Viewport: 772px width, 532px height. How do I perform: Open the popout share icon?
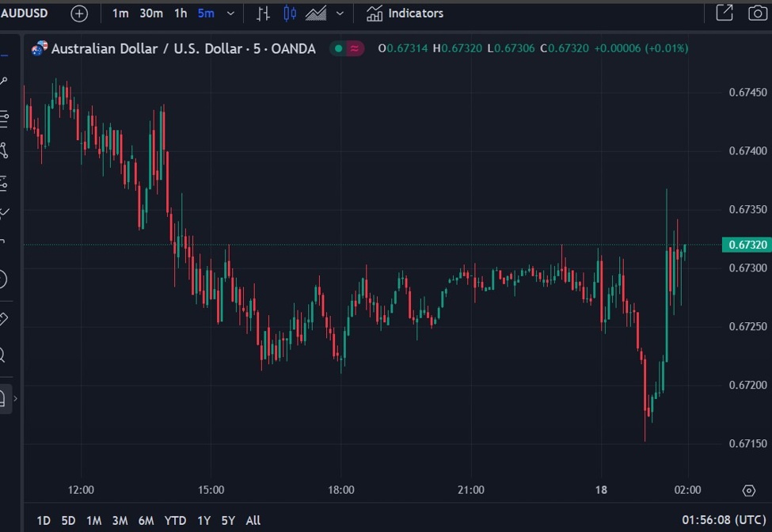[724, 13]
